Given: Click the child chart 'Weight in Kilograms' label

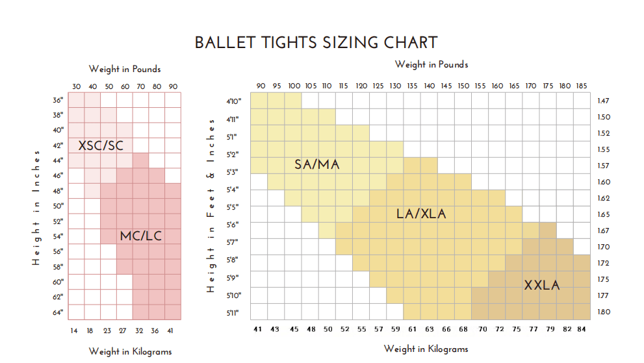Looking at the screenshot, I should coord(130,351).
